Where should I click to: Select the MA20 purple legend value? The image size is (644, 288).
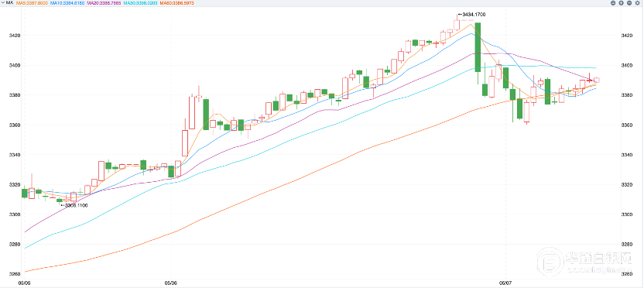[104, 3]
